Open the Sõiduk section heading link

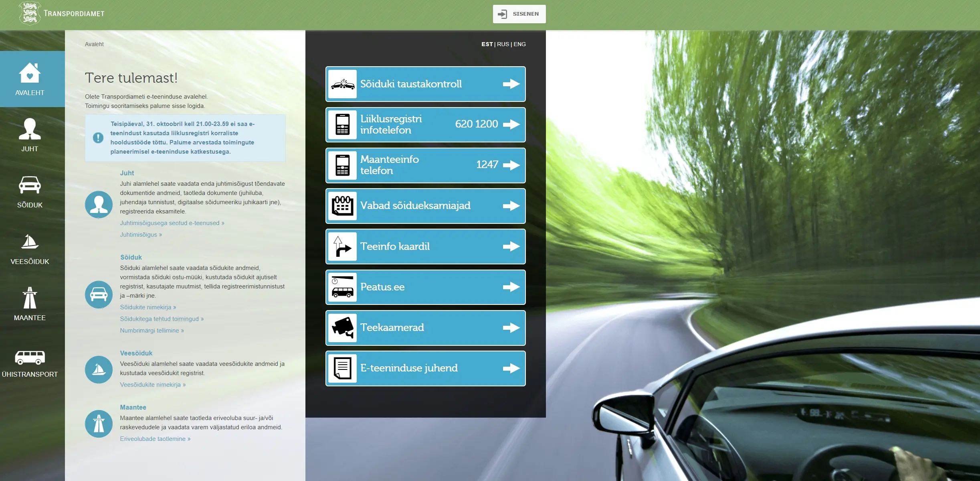[x=131, y=257]
